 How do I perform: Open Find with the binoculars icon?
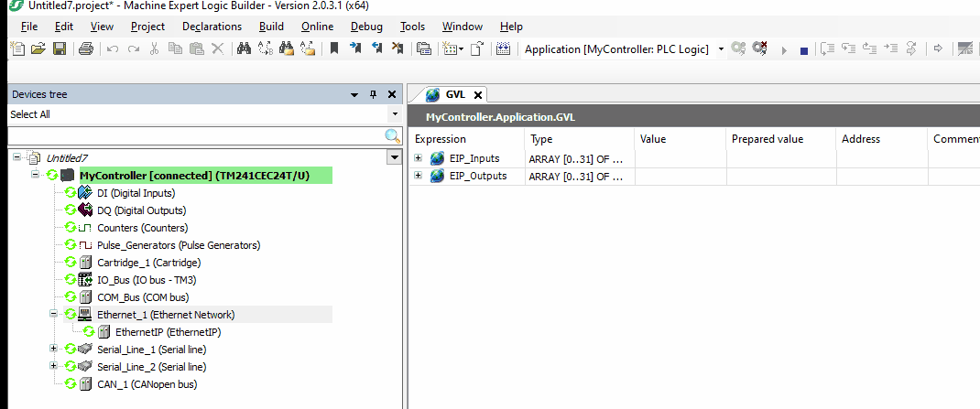(x=244, y=48)
